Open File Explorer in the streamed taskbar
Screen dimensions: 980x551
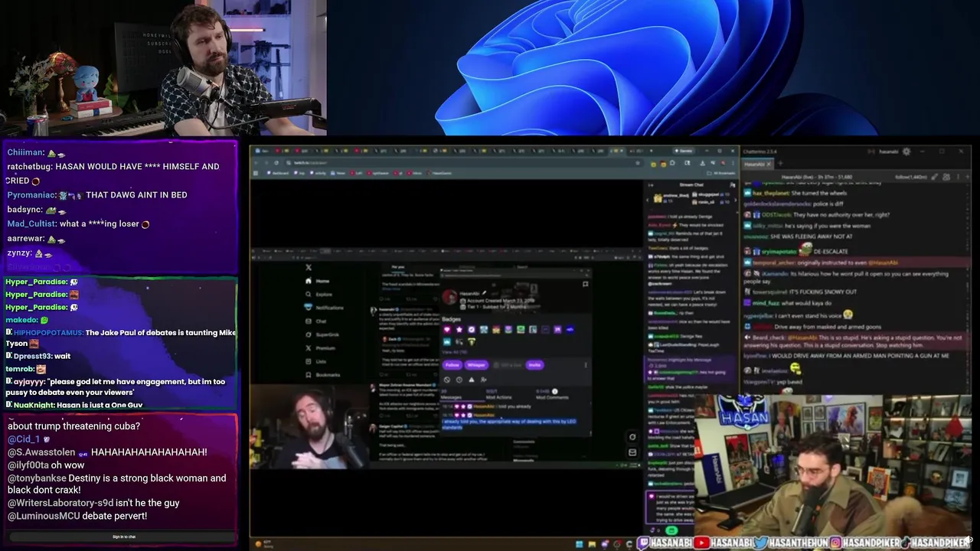pyautogui.click(x=593, y=544)
